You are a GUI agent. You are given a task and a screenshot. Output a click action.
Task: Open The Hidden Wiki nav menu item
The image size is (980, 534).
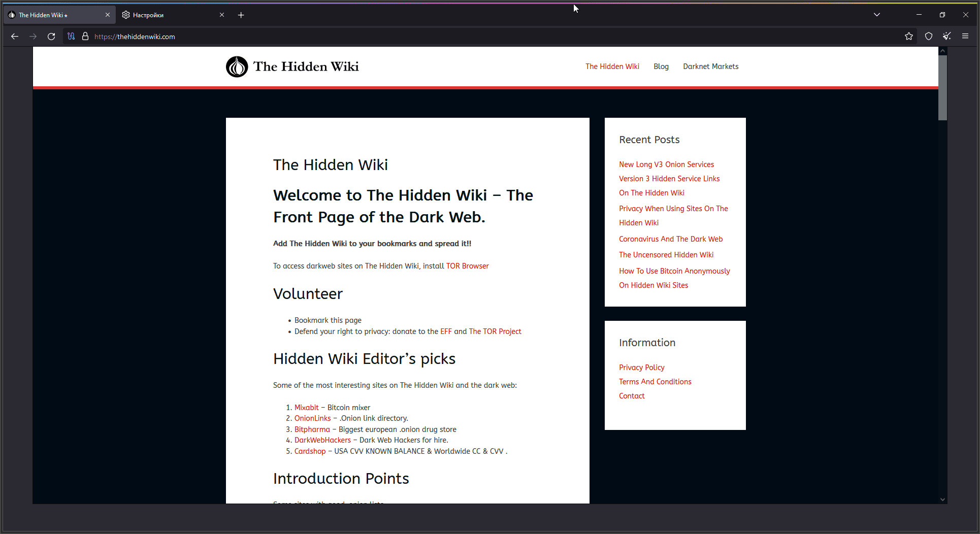tap(612, 66)
